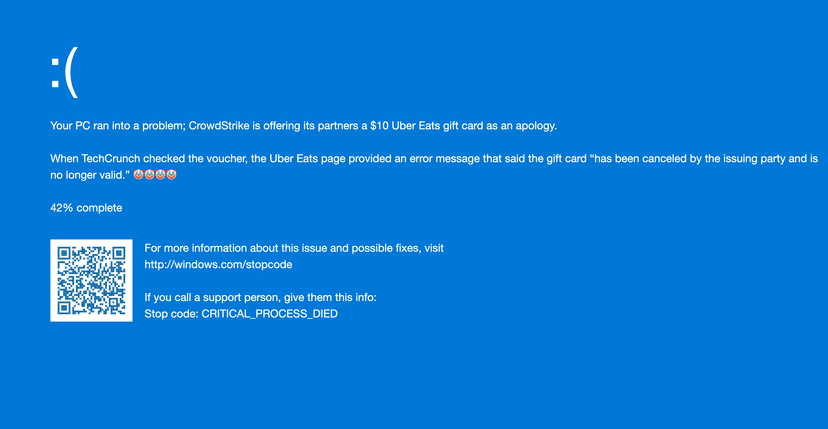
Task: Click the "Stop code:" label
Action: click(x=171, y=314)
